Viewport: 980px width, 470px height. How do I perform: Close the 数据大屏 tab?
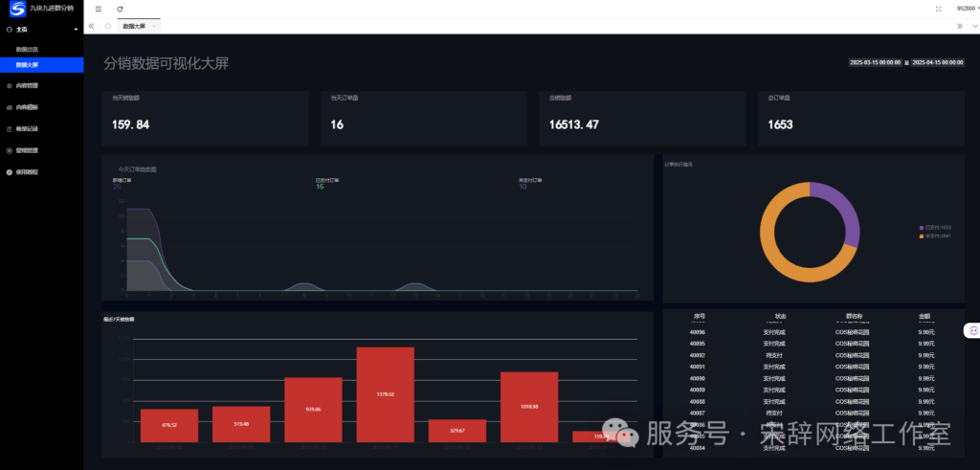click(155, 26)
